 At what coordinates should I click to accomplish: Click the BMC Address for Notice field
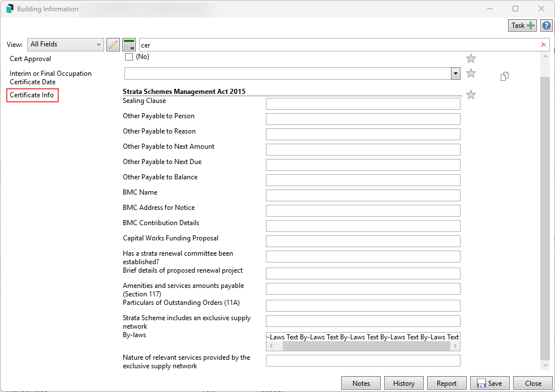coord(363,210)
